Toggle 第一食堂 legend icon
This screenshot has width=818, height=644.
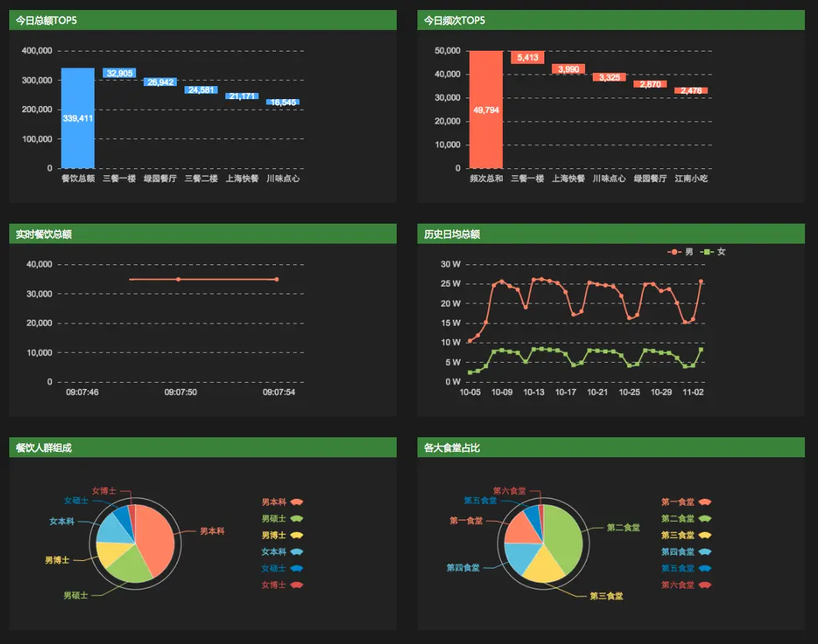(x=705, y=502)
